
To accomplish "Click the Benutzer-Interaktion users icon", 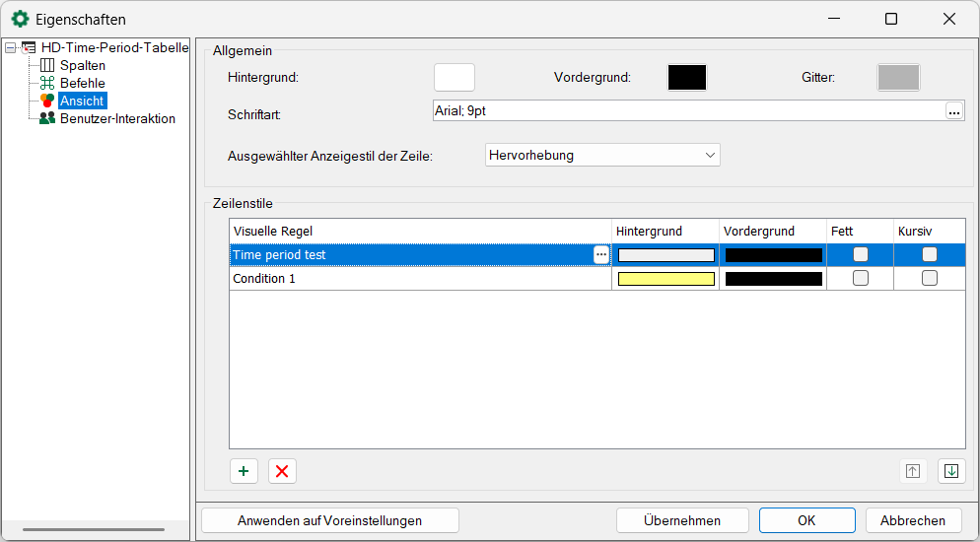I will point(47,118).
